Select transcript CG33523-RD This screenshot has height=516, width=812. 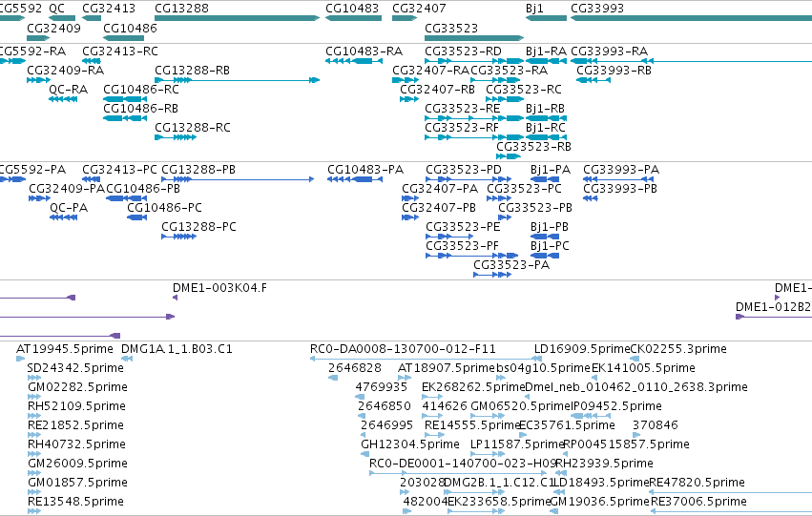pyautogui.click(x=474, y=61)
